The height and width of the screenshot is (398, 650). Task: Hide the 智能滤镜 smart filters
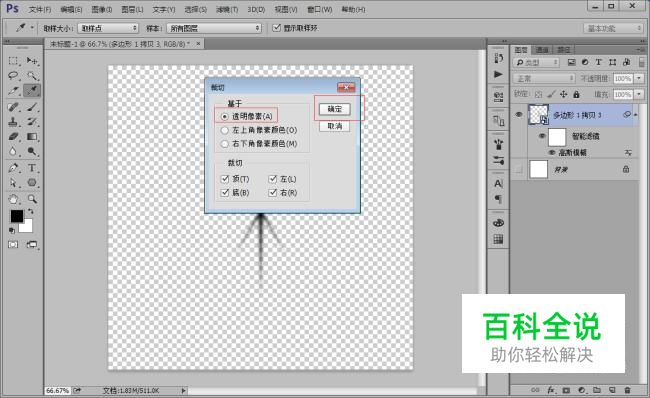coord(542,136)
